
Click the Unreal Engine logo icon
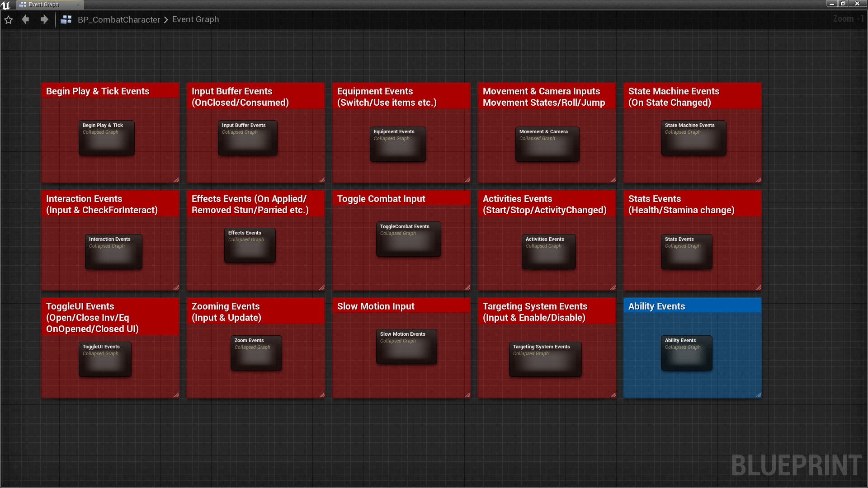coord(5,5)
